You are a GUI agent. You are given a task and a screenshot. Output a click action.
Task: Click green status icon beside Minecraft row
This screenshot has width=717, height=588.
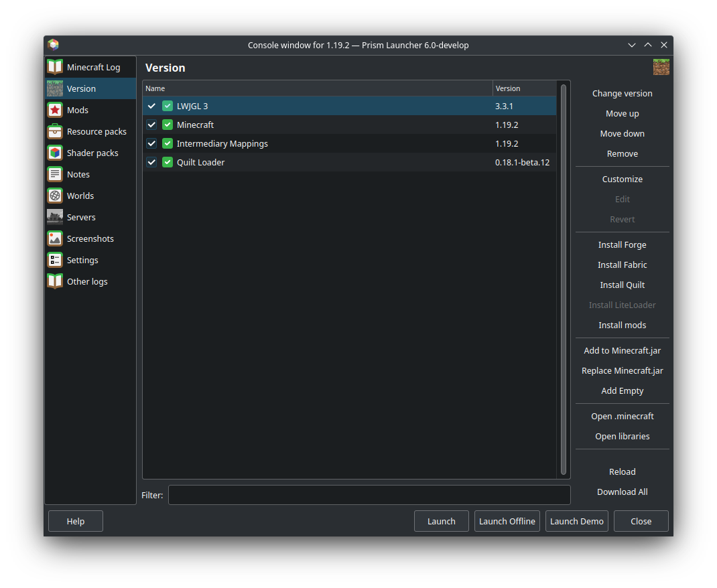[x=168, y=125]
